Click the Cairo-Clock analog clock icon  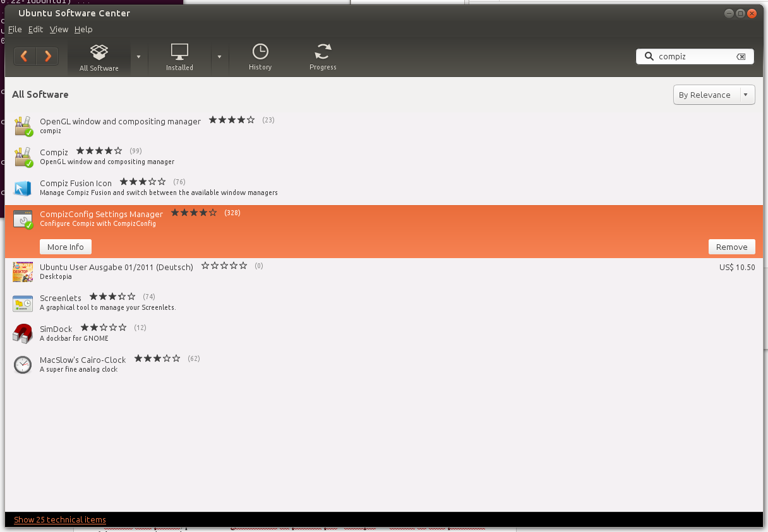23,364
